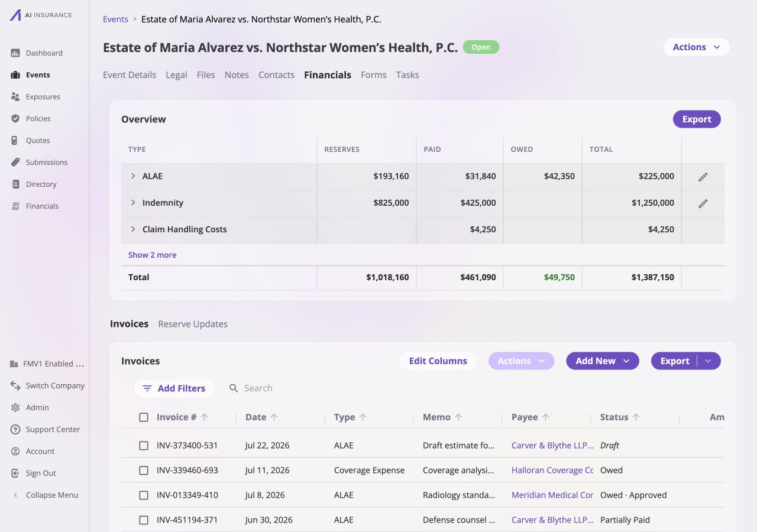This screenshot has width=757, height=532.
Task: Open the Tasks tab
Action: 407,75
